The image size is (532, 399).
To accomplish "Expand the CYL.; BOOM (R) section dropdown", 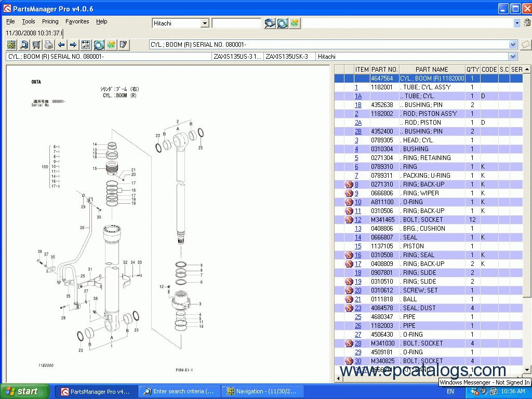I will [513, 45].
